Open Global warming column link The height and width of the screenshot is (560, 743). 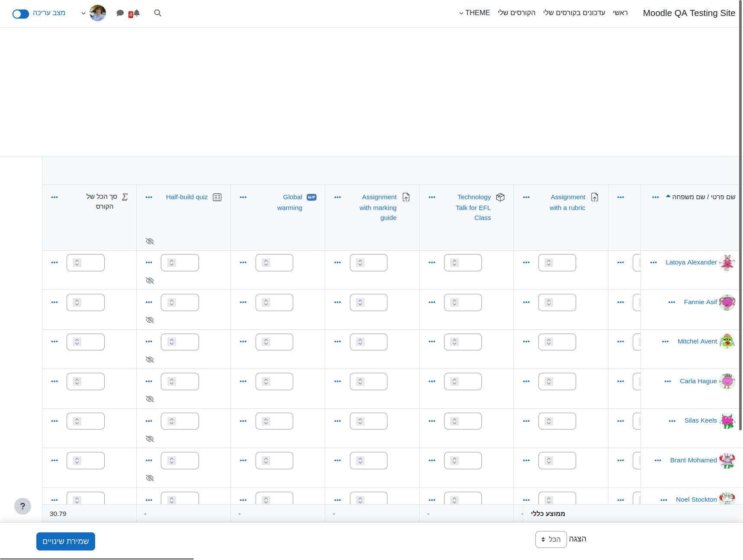tap(290, 202)
